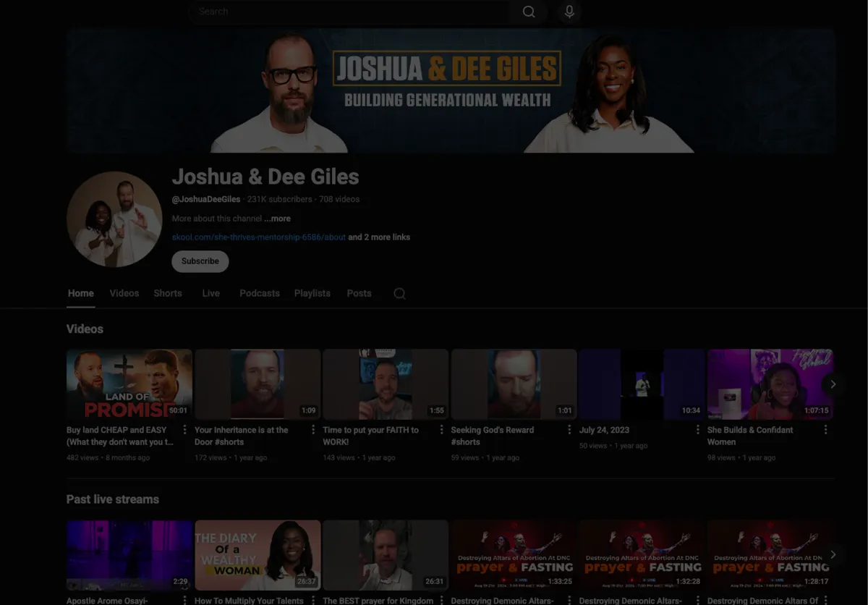Open the Podcasts tab
This screenshot has width=868, height=605.
tap(260, 294)
